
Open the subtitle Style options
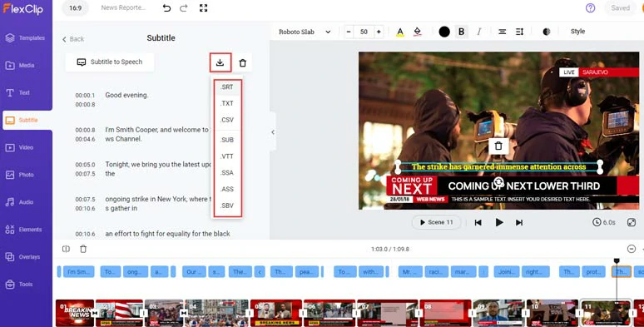[577, 32]
